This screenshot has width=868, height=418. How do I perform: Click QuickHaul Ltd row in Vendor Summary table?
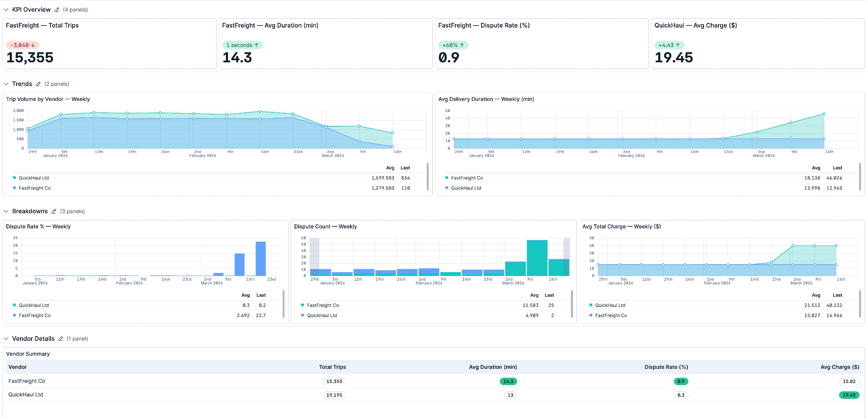coord(434,395)
